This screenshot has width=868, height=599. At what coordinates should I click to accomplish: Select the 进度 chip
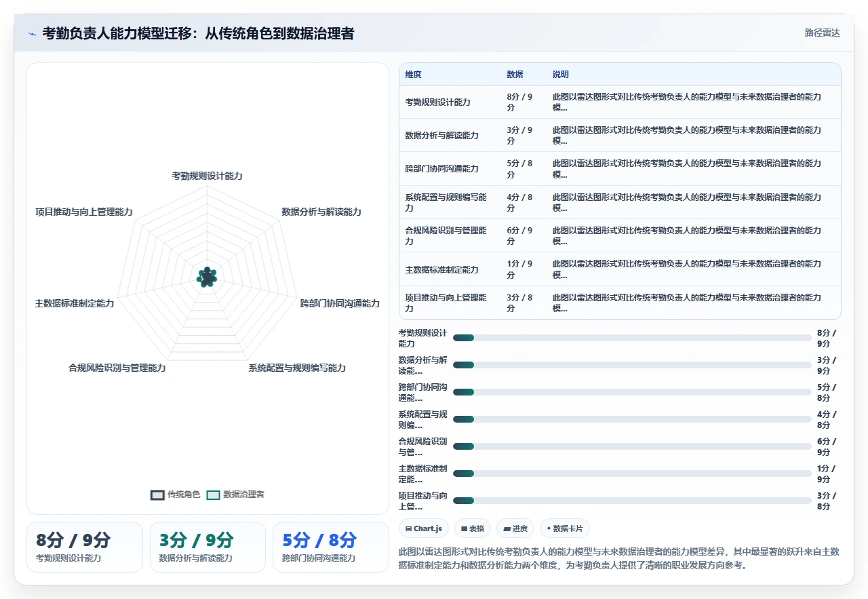[x=515, y=528]
